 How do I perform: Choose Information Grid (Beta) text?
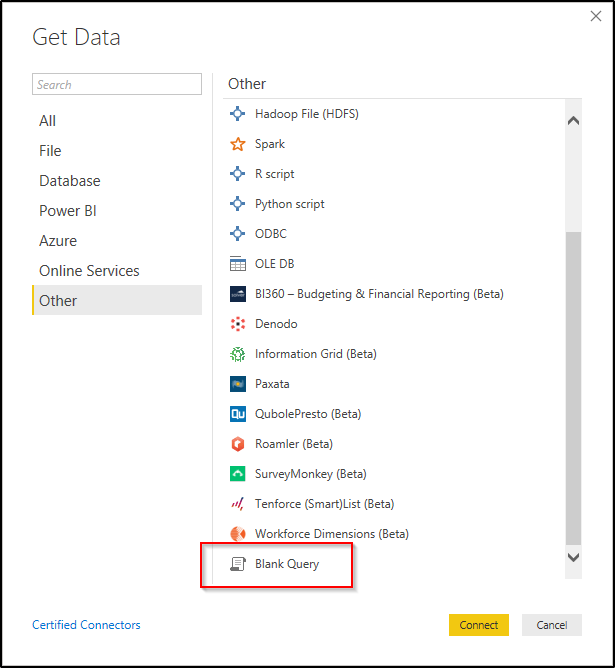coord(316,354)
